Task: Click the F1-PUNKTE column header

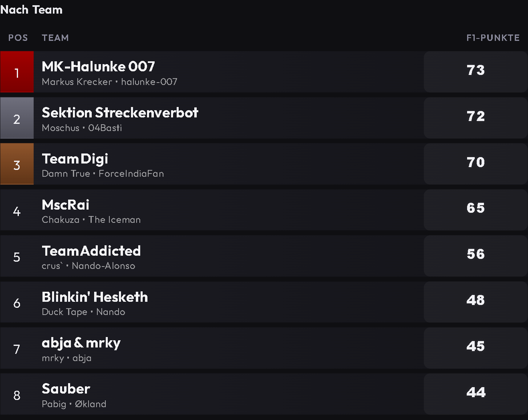Action: [x=493, y=38]
